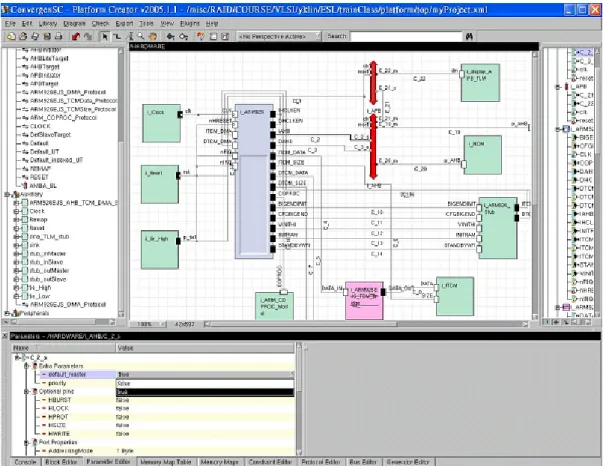Screen dimensions: 603x466
Task: Open the Diagram menu
Action: pyautogui.click(x=74, y=23)
